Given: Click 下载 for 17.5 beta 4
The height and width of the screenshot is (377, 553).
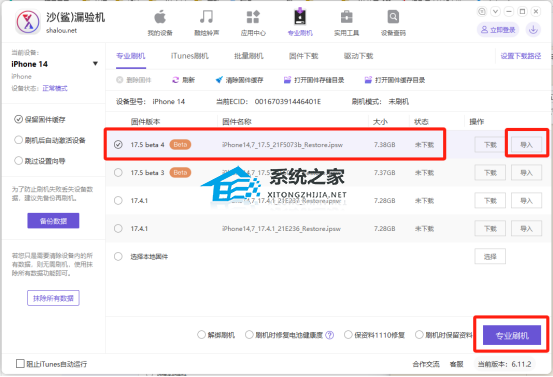Looking at the screenshot, I should (x=490, y=145).
